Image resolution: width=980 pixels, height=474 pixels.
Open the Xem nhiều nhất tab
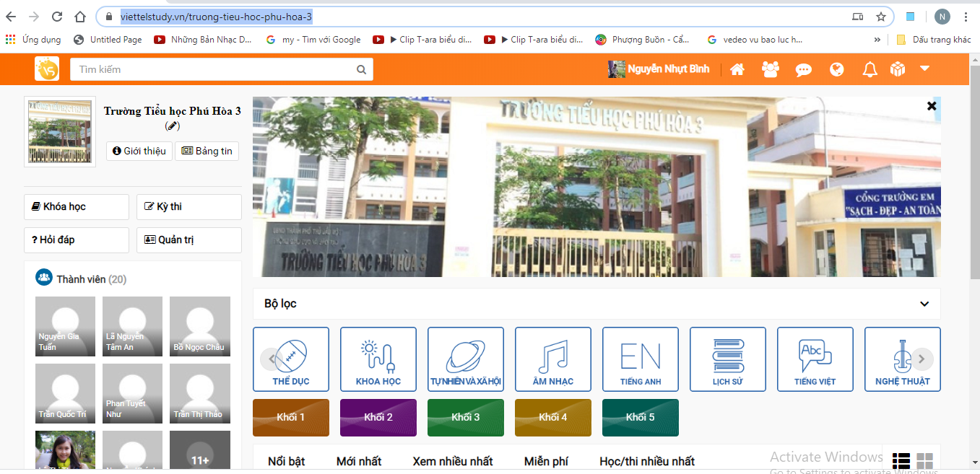click(453, 461)
